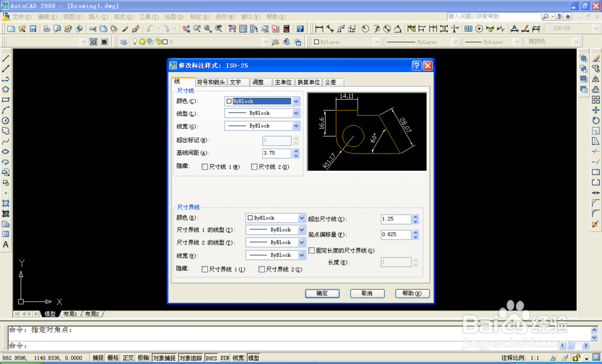602x364 pixels.
Task: Check the 尺寸界线 1(1) hide checkbox
Action: tap(205, 270)
